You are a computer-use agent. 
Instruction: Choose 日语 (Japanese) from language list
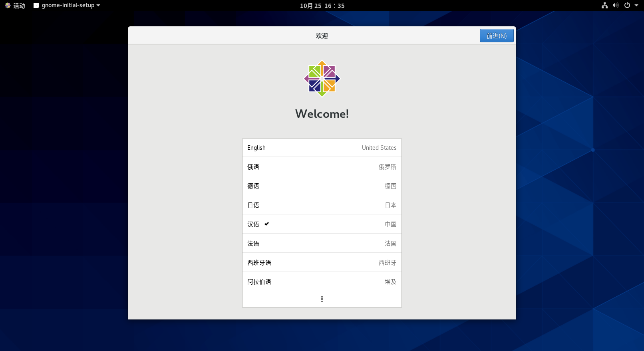click(322, 205)
